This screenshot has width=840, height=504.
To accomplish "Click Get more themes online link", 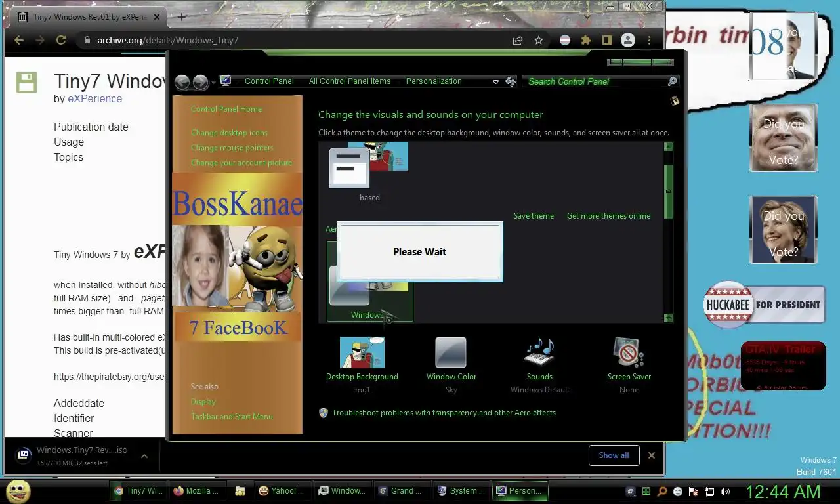I will point(608,216).
